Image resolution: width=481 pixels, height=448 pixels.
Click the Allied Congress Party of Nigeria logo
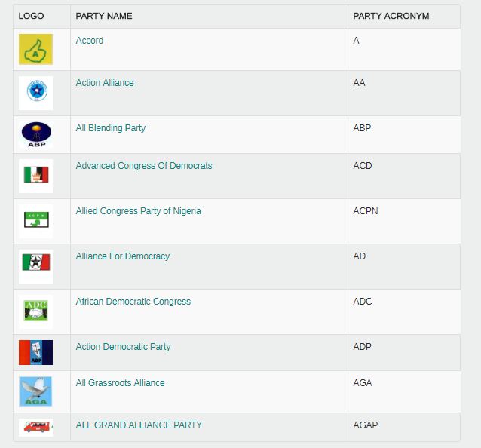(35, 220)
